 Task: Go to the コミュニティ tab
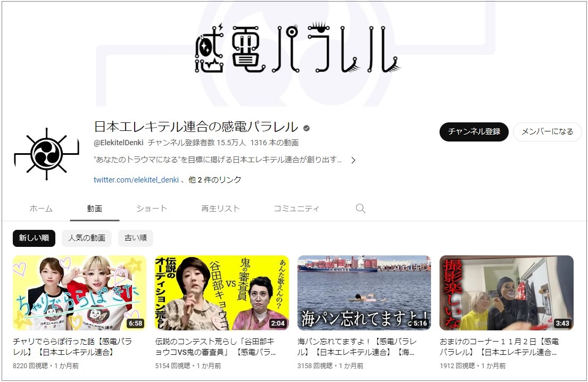[296, 209]
